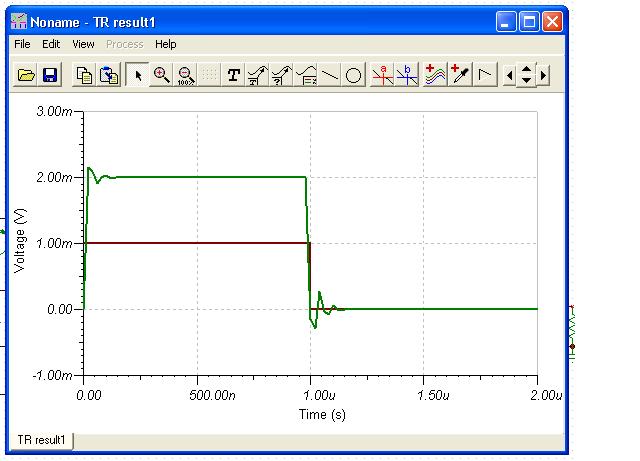Screen dimensions: 640x461
Task: Click the Add more curves icon
Action: 435,75
